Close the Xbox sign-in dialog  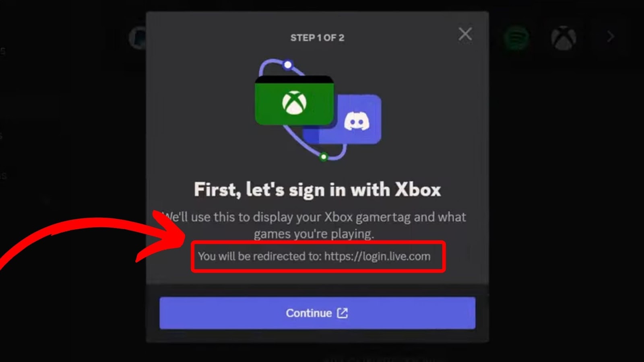point(465,34)
